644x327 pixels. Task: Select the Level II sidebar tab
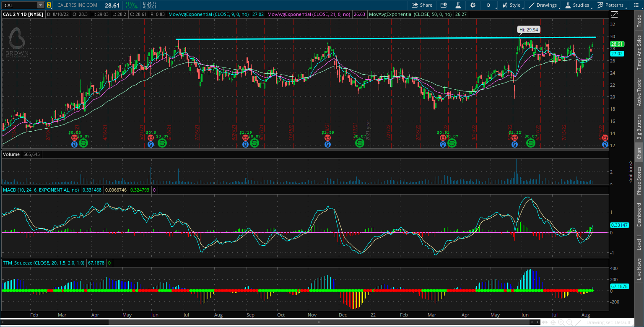click(x=639, y=242)
